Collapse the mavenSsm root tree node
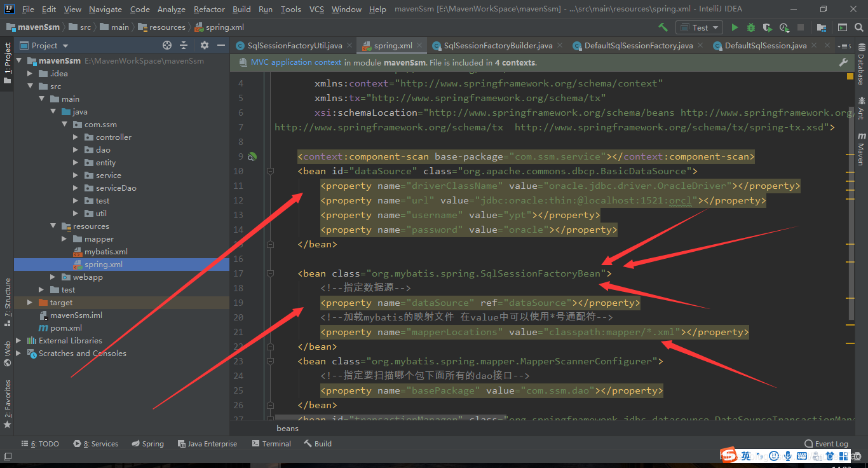The width and height of the screenshot is (868, 468). coord(19,61)
